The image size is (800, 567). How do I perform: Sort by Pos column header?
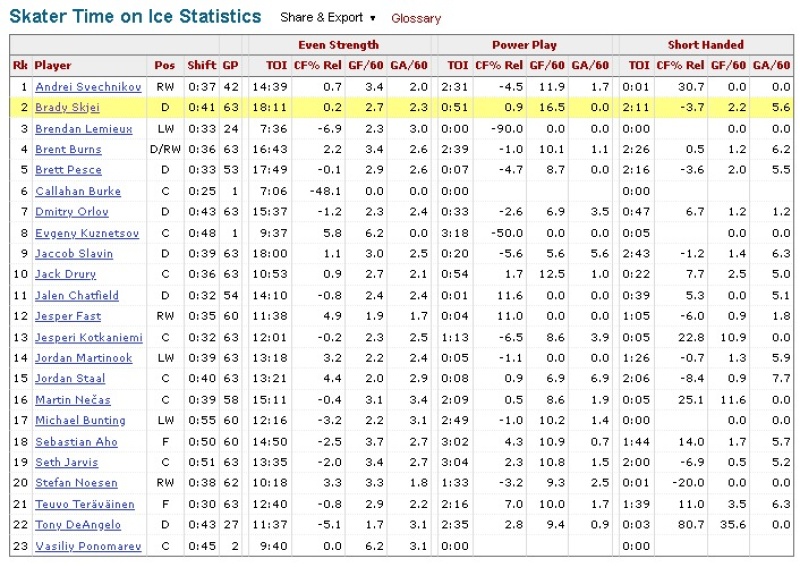pos(165,65)
